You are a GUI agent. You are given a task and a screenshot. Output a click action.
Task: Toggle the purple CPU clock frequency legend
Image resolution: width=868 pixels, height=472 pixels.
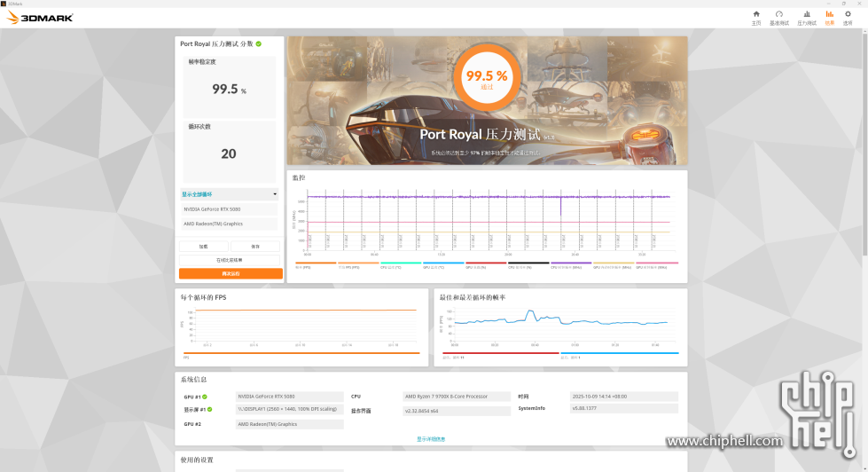pos(572,264)
